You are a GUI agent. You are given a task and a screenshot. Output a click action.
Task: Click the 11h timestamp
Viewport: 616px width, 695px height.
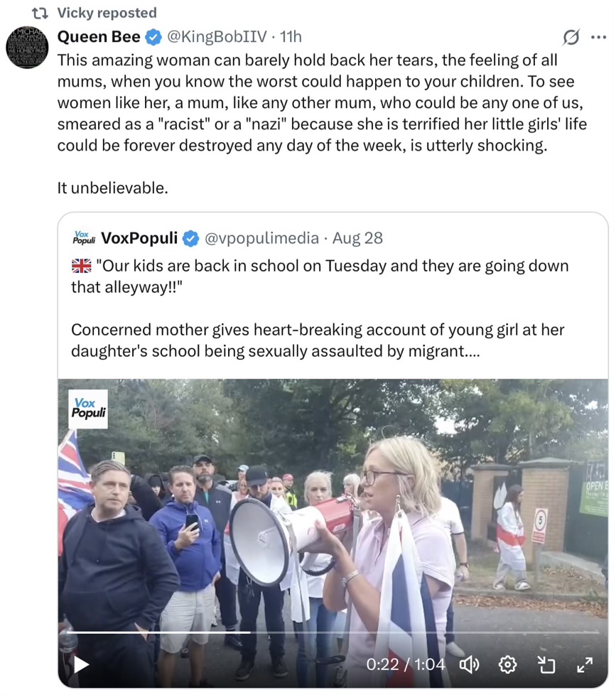tap(291, 37)
